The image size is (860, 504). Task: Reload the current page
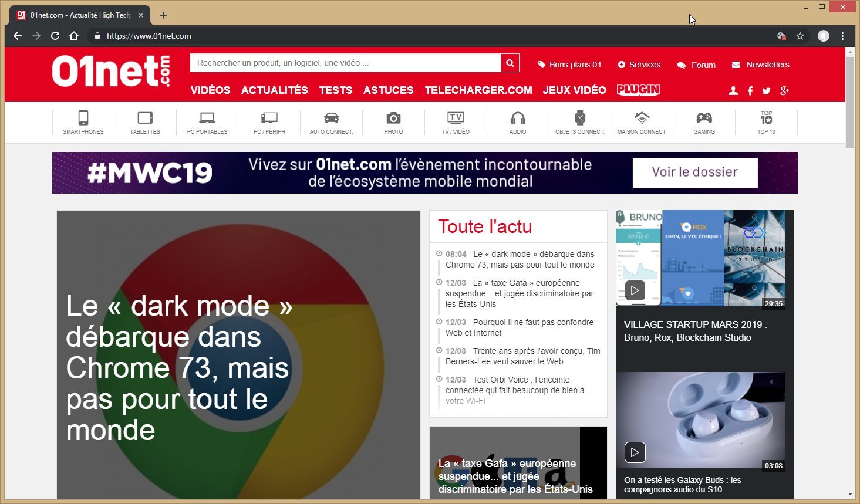pos(55,36)
